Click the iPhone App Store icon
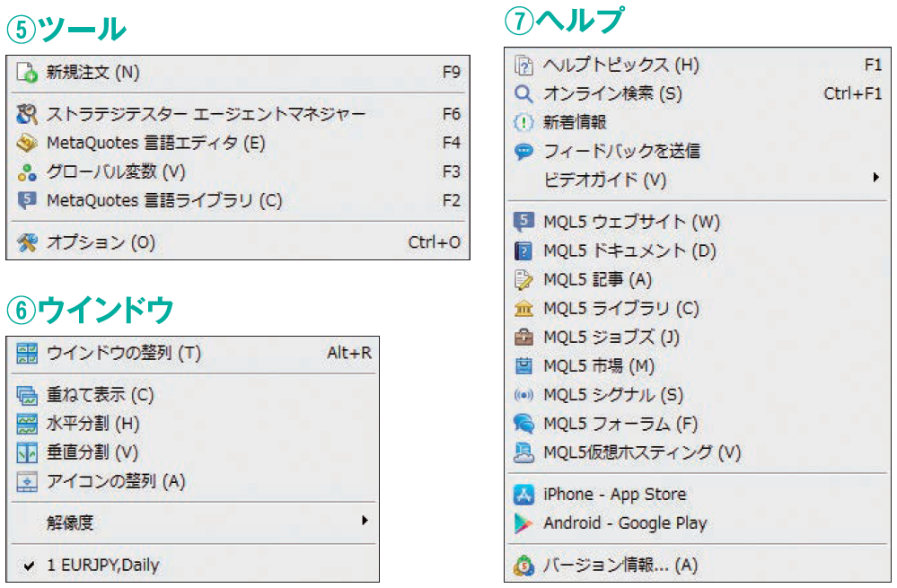Image resolution: width=897 pixels, height=588 pixels. pos(523,495)
